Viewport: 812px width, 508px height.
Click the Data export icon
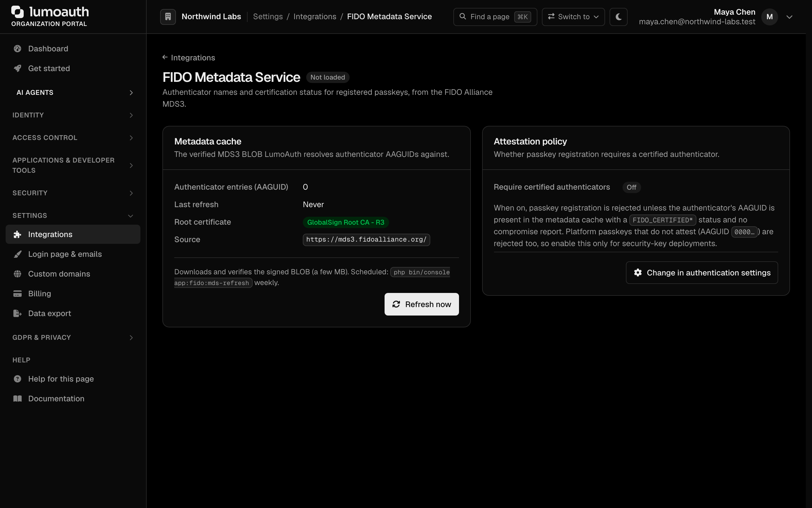coord(17,314)
